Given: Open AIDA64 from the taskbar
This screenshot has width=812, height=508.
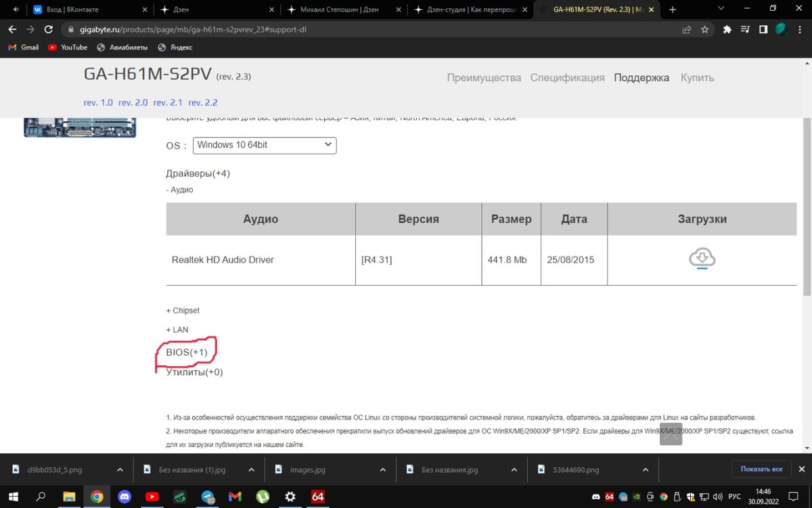Looking at the screenshot, I should [317, 496].
